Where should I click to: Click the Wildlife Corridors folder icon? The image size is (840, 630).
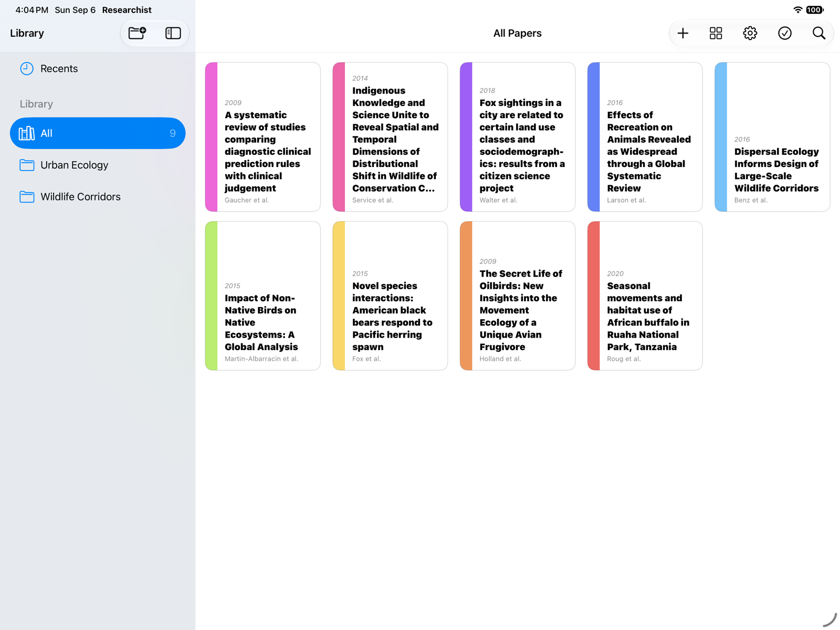pyautogui.click(x=27, y=197)
